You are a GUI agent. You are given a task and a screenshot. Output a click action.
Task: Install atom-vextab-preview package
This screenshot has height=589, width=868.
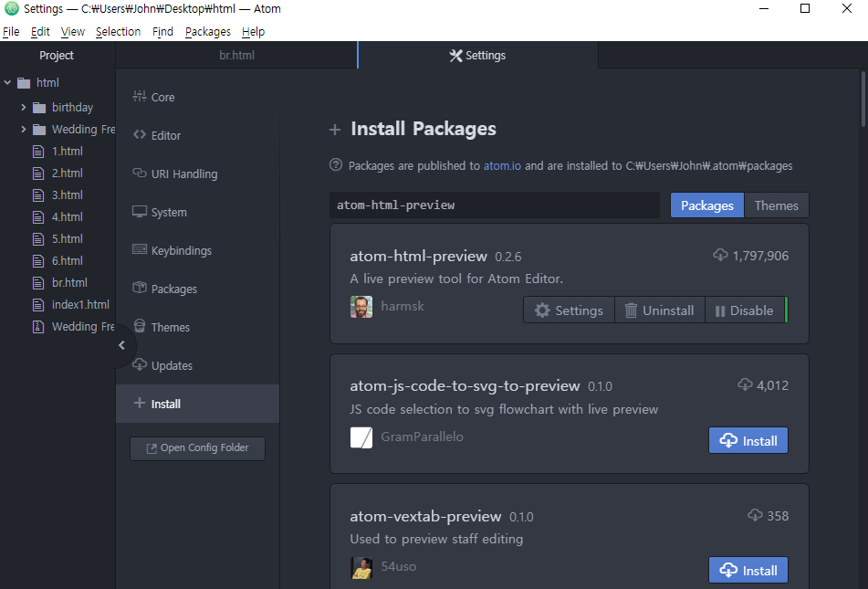(x=748, y=570)
